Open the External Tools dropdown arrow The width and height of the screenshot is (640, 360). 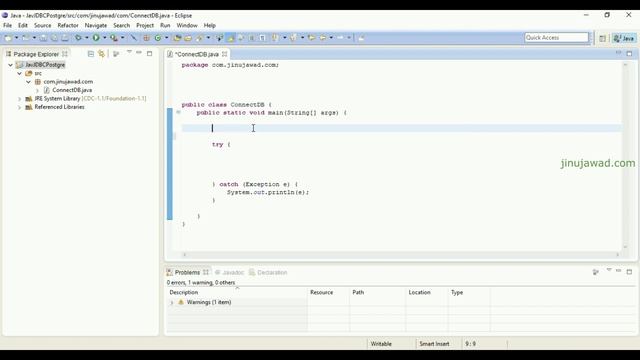122,38
